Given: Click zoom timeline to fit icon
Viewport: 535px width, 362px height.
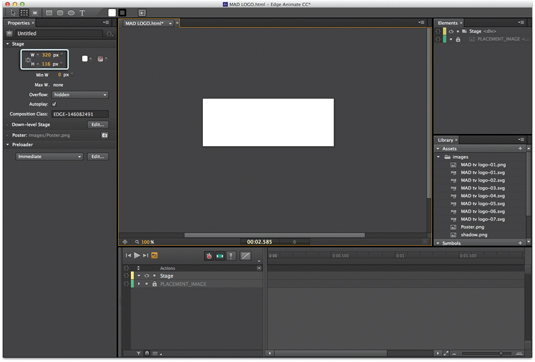Looking at the screenshot, I should (x=446, y=353).
